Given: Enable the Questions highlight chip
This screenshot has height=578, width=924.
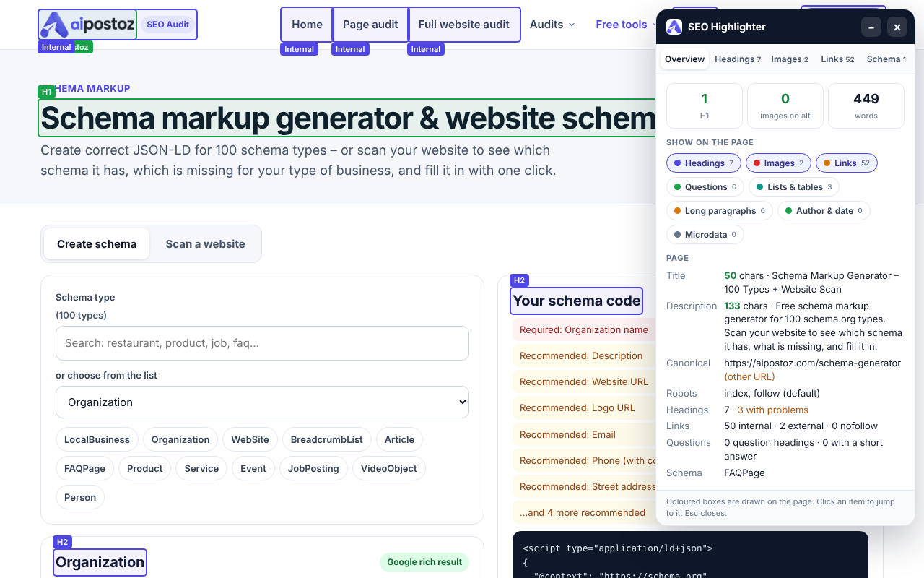Looking at the screenshot, I should coord(705,187).
